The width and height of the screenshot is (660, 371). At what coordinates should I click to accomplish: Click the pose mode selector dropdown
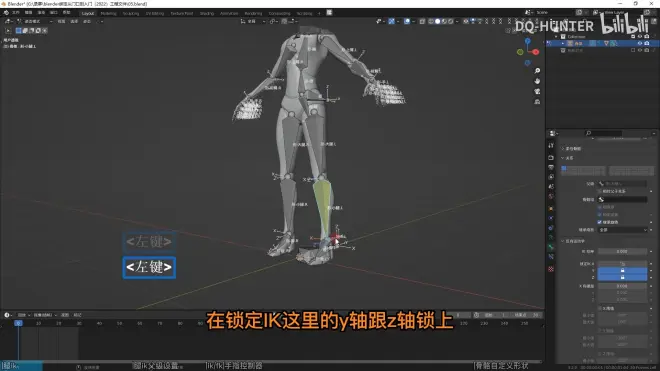pyautogui.click(x=35, y=21)
